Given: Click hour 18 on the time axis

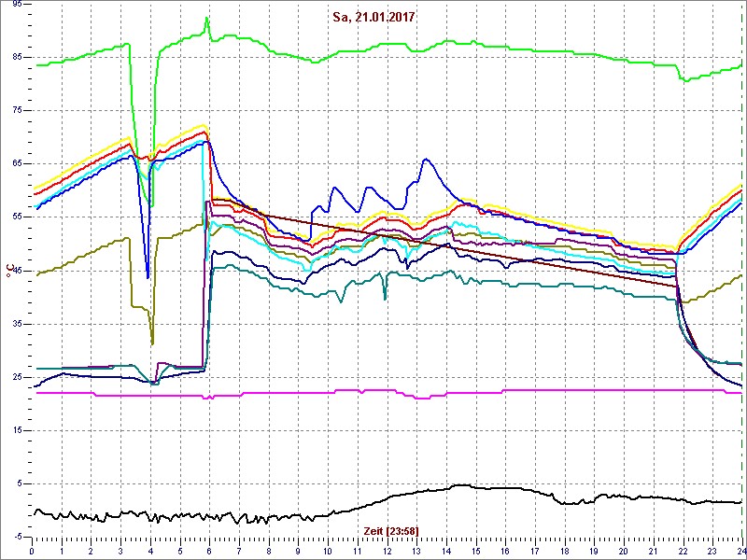Looking at the screenshot, I should pyautogui.click(x=565, y=551).
